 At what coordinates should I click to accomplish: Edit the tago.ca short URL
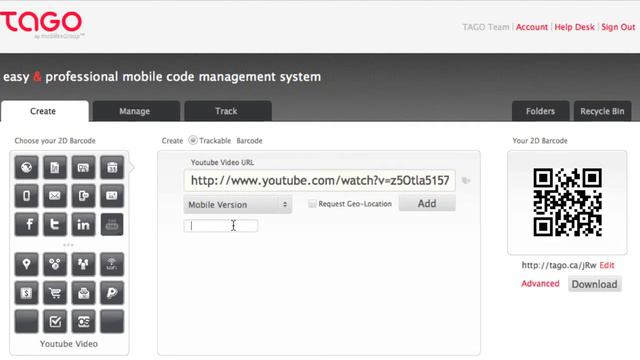click(x=607, y=265)
